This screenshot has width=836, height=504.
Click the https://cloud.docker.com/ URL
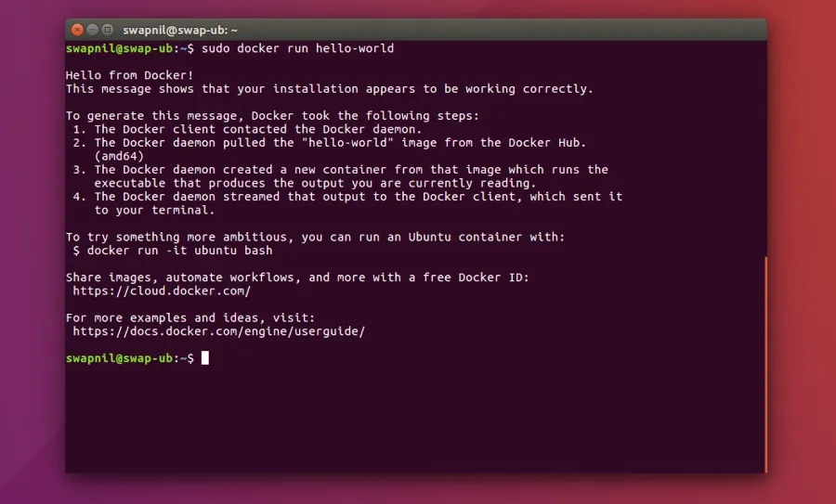point(162,291)
